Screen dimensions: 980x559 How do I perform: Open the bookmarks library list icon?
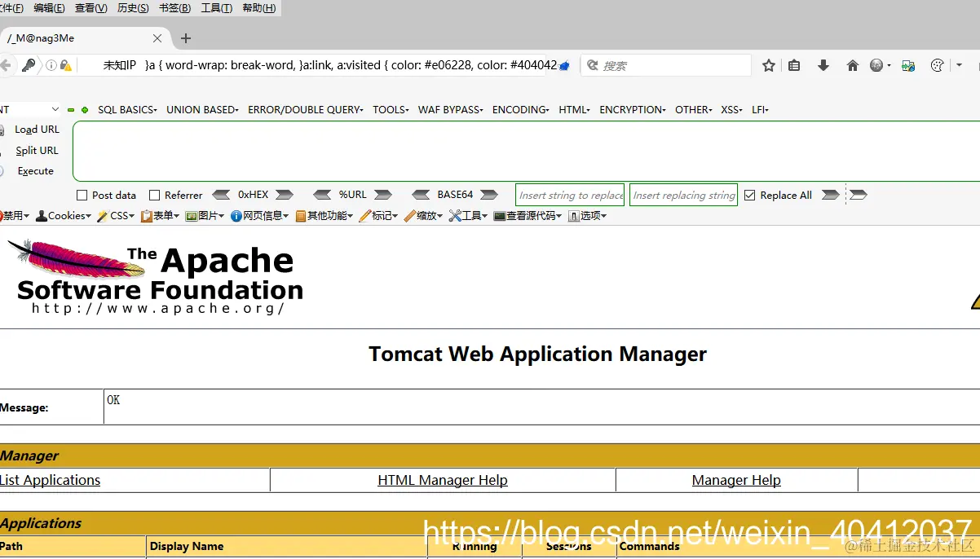coord(794,65)
